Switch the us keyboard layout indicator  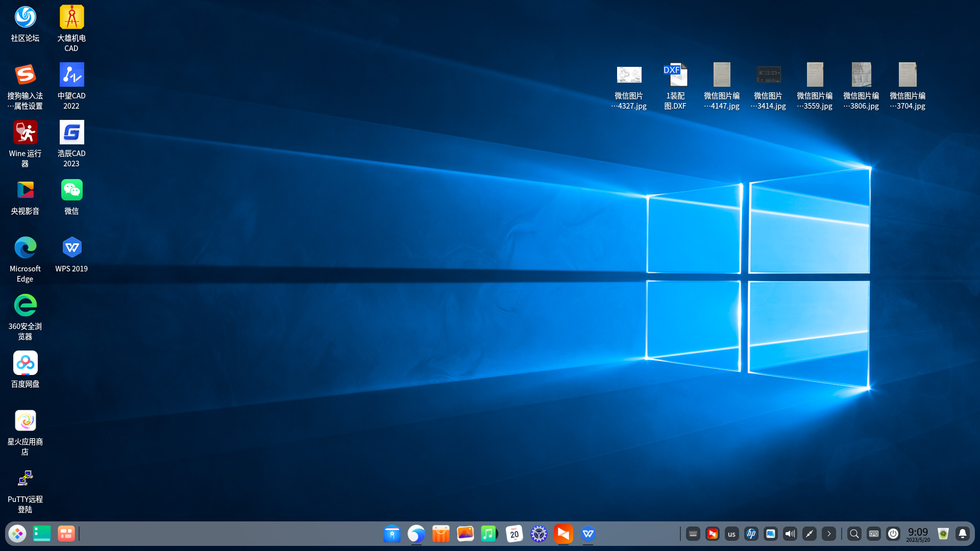pos(732,534)
